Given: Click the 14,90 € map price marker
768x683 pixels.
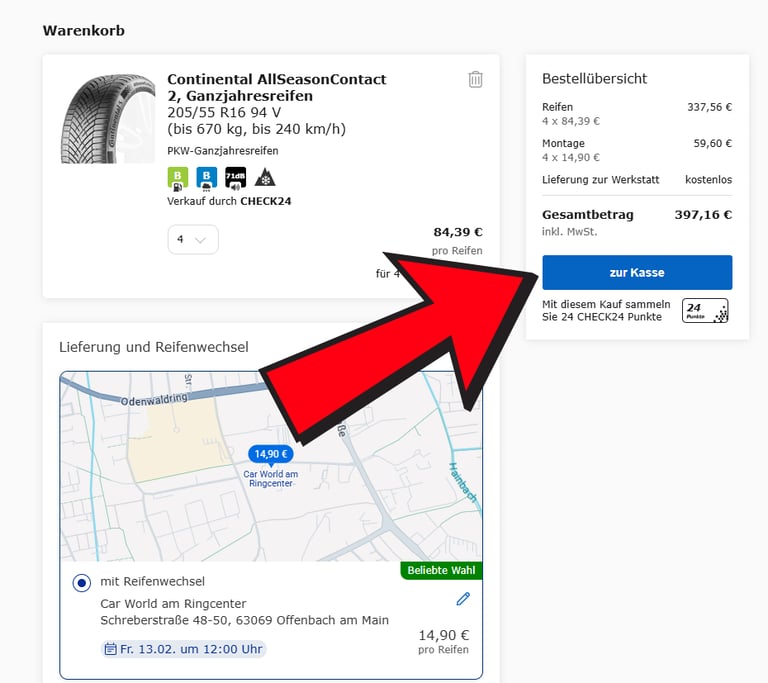Looking at the screenshot, I should click(271, 454).
